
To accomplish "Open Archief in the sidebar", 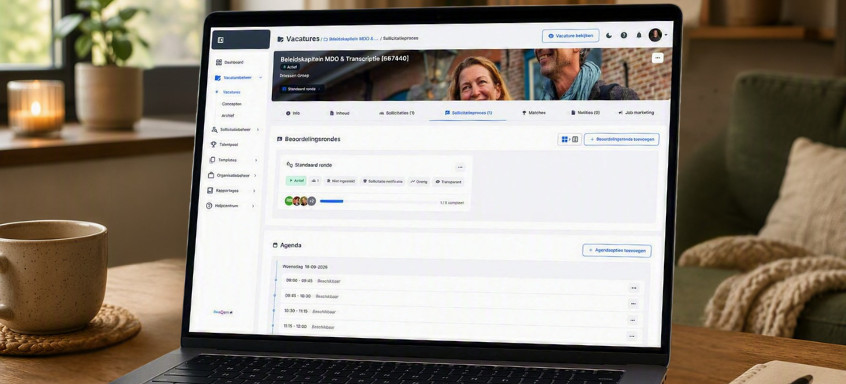I will [x=228, y=115].
